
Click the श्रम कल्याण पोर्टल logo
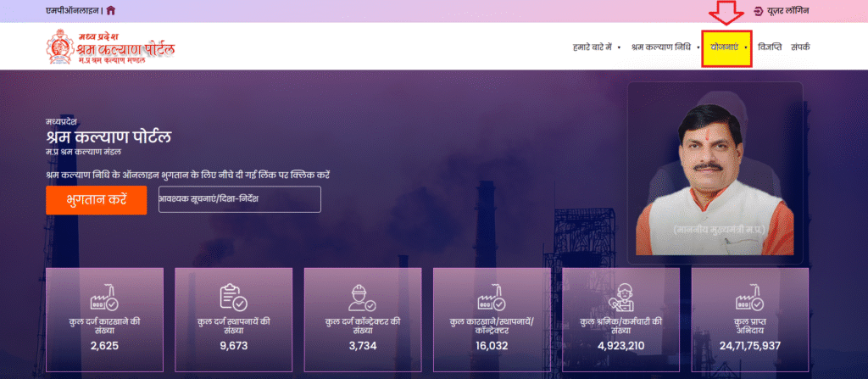pyautogui.click(x=111, y=47)
